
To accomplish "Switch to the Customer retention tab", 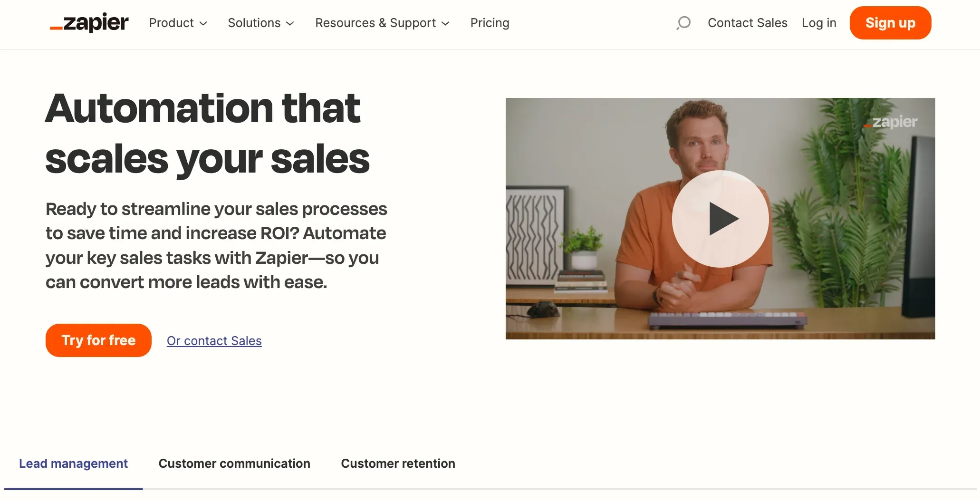I will [x=398, y=463].
